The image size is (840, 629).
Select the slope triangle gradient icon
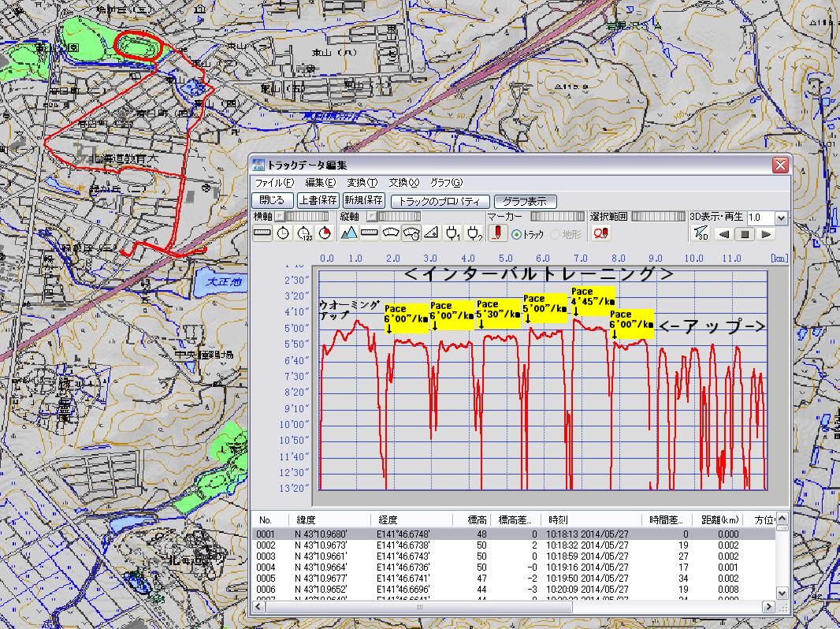tap(433, 233)
